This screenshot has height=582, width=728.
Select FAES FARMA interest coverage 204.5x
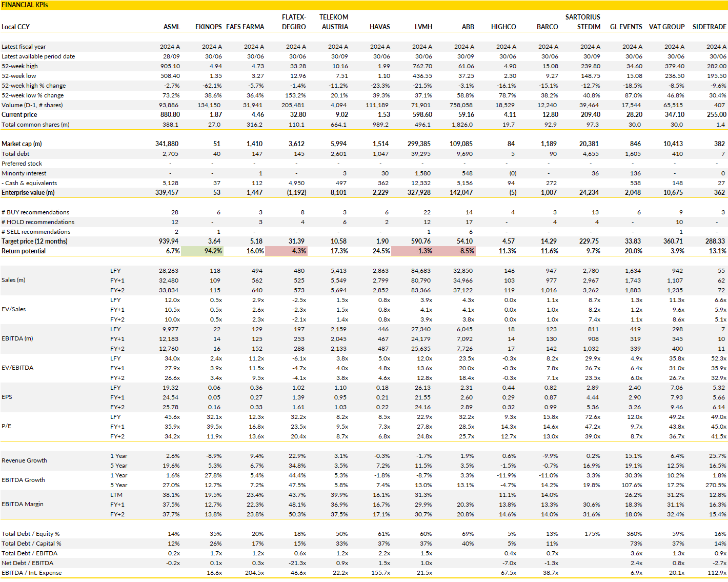(x=254, y=573)
